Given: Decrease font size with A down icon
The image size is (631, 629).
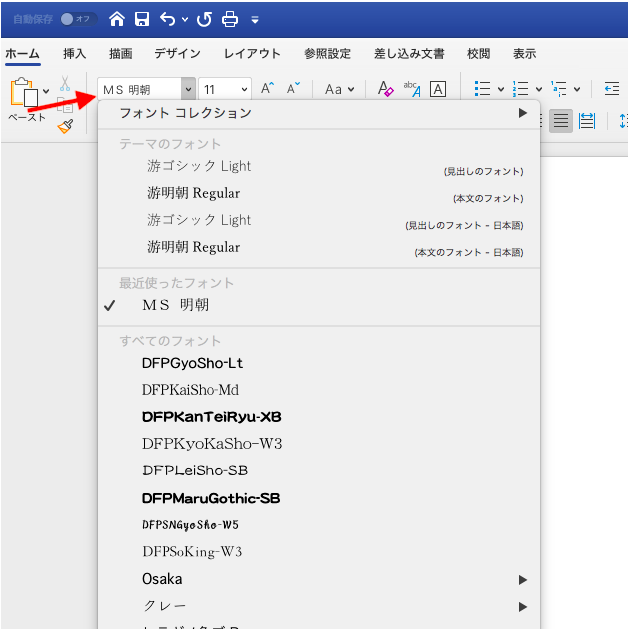Looking at the screenshot, I should 293,88.
